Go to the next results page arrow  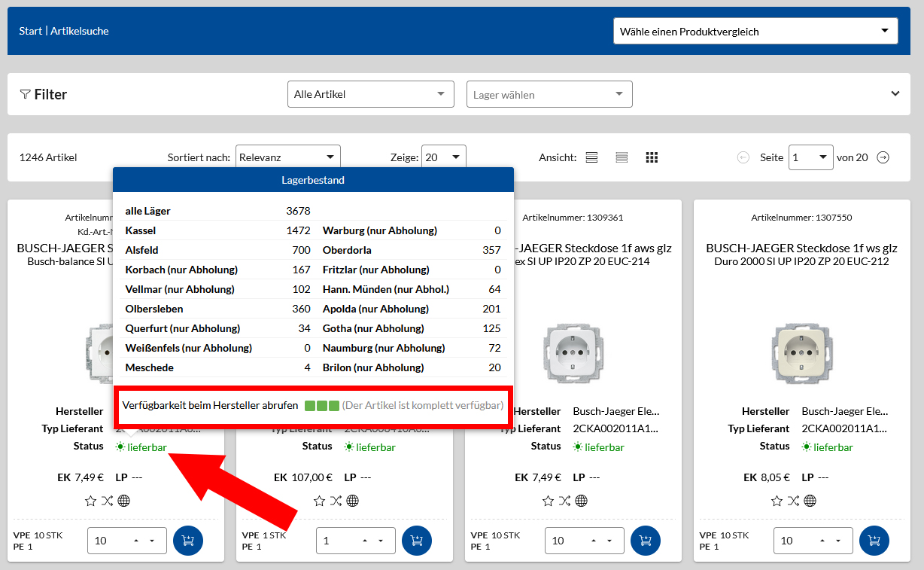pos(883,157)
